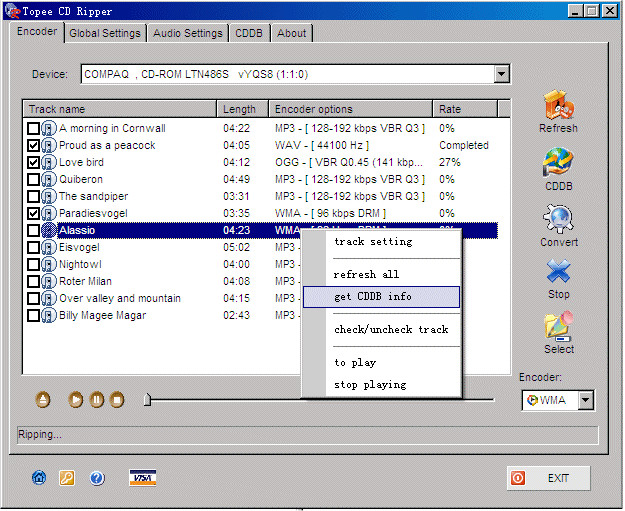Click the music icon beside Quiberon
Viewport: 625px width, 511px height.
[x=49, y=179]
